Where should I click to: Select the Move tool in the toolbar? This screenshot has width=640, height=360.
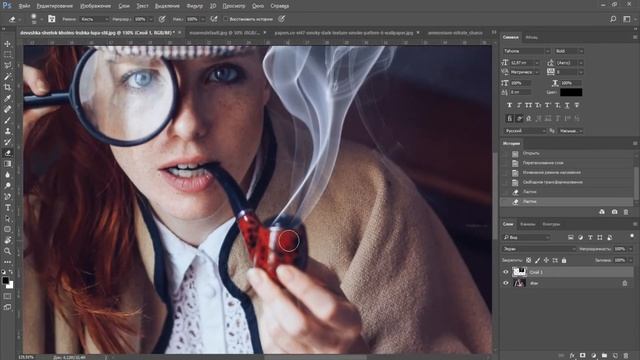7,44
